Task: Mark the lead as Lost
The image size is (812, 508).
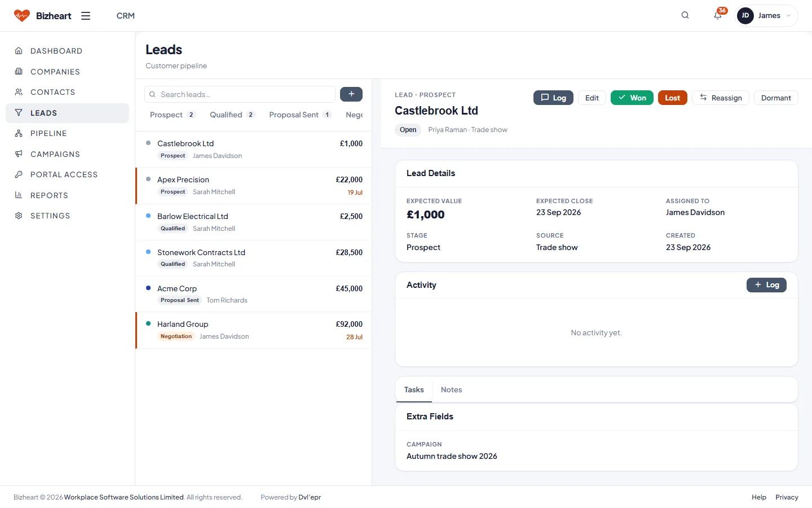Action: (x=673, y=98)
